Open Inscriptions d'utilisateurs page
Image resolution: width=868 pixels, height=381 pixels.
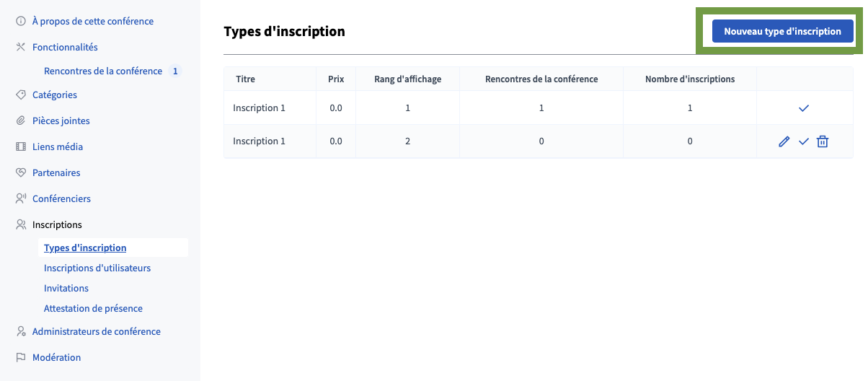point(97,268)
